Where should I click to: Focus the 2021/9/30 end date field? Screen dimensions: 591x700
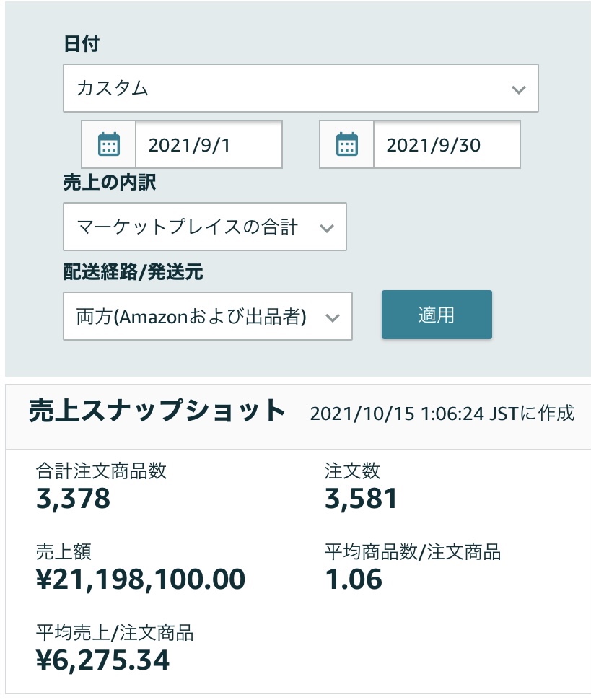pyautogui.click(x=446, y=144)
